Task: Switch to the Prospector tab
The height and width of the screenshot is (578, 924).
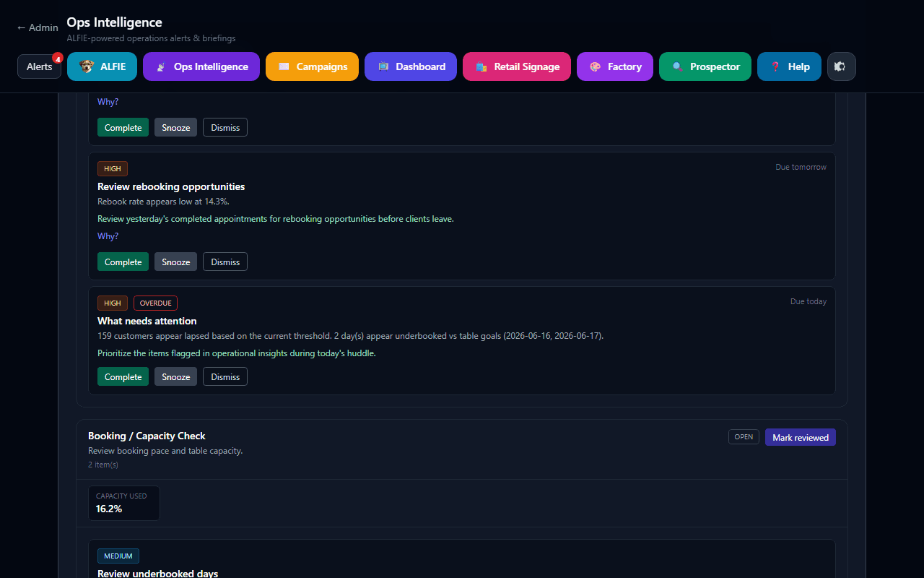Action: 705,66
